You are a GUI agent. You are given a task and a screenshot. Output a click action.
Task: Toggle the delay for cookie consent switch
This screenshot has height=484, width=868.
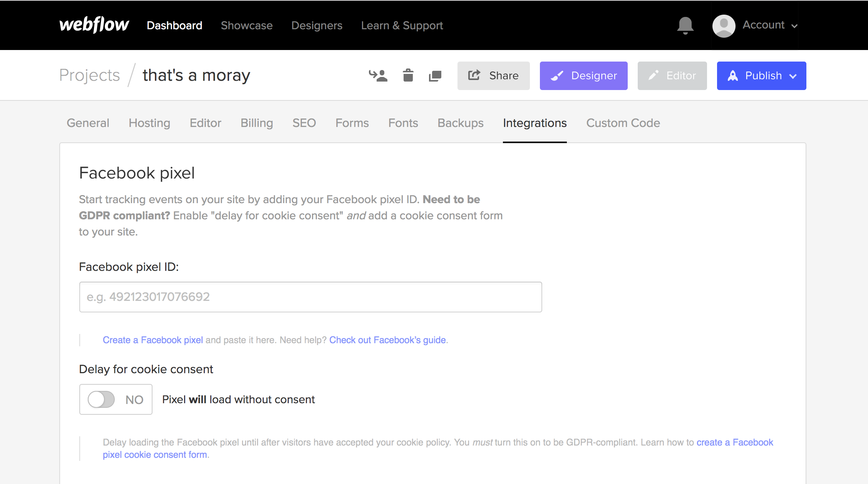[101, 399]
